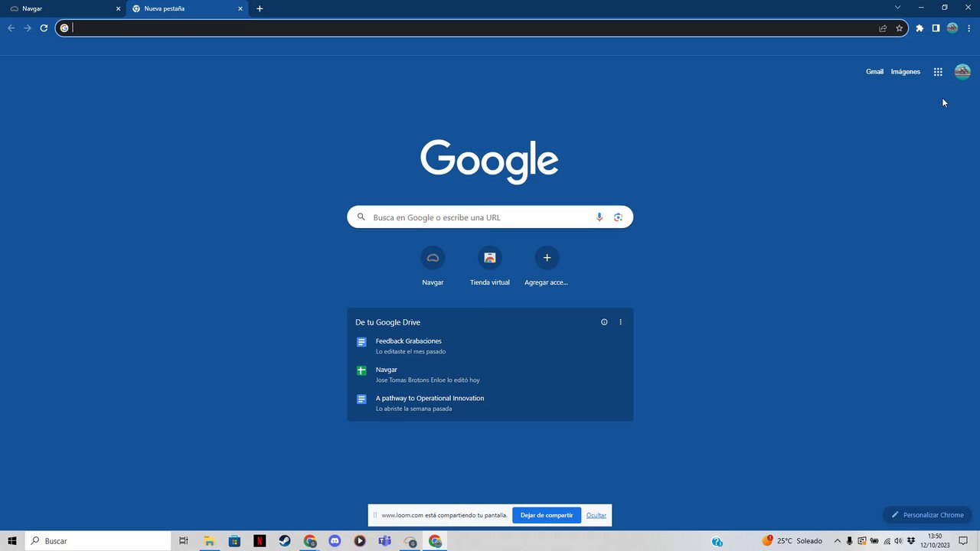Screen dimensions: 980x551
Task: Open Google account avatar on page
Action: coord(962,72)
